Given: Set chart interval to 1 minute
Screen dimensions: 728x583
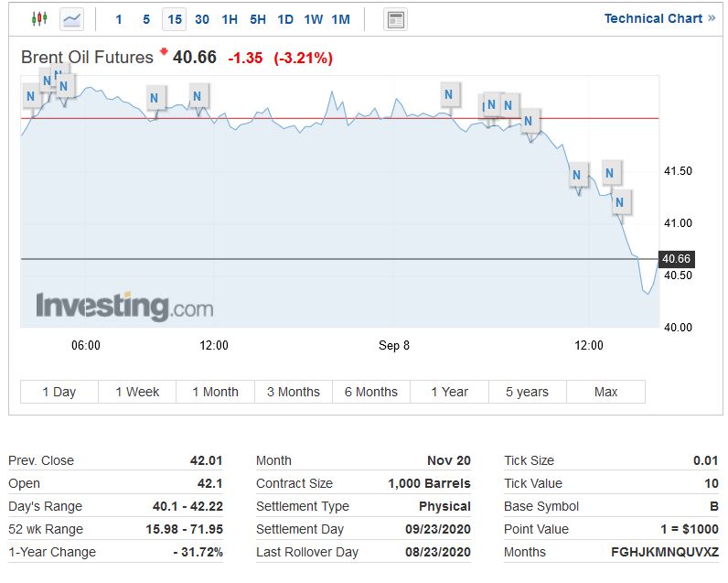Looking at the screenshot, I should click(x=119, y=19).
